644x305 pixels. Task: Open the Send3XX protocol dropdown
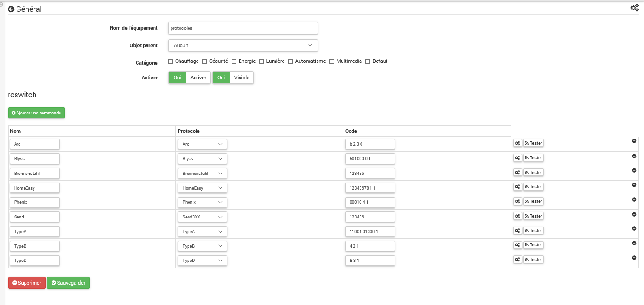tap(202, 217)
